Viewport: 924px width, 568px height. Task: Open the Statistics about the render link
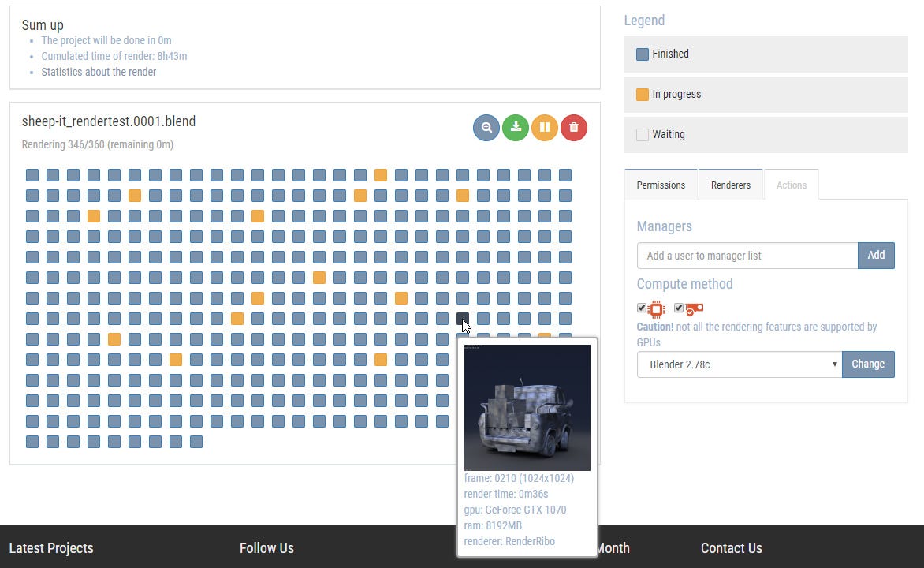coord(99,72)
